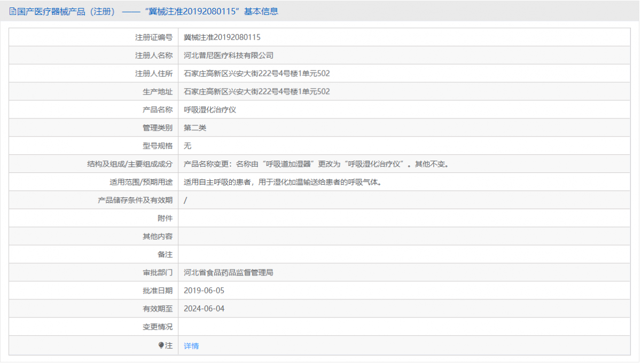The width and height of the screenshot is (641, 364).
Task: Click the empty 附件 cell
Action: [320, 218]
